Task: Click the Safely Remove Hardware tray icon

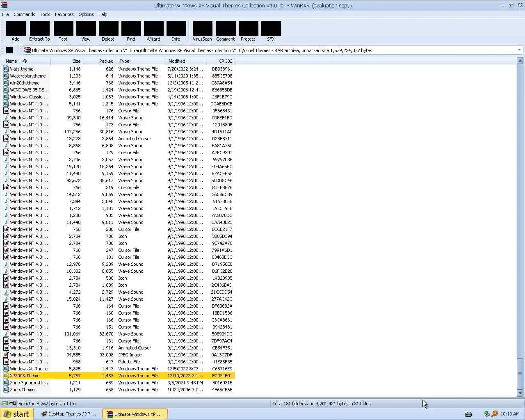Action: 487,414
